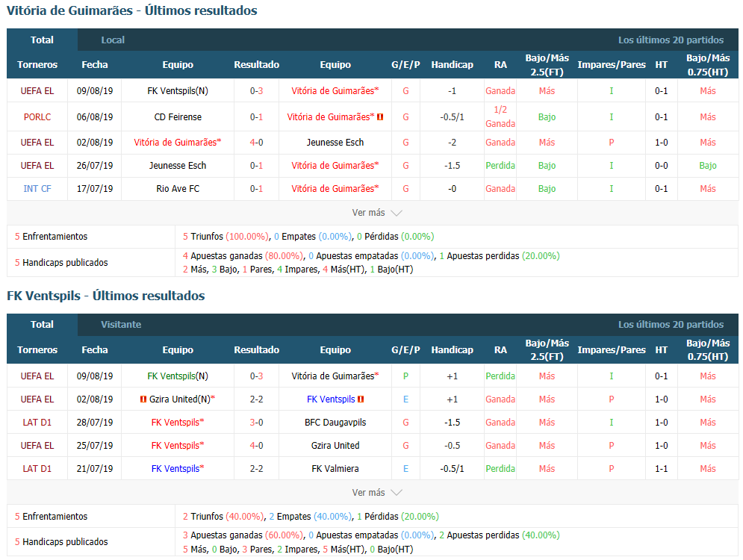Click the Bajo HT cell in 26/07/19 row

click(x=707, y=165)
